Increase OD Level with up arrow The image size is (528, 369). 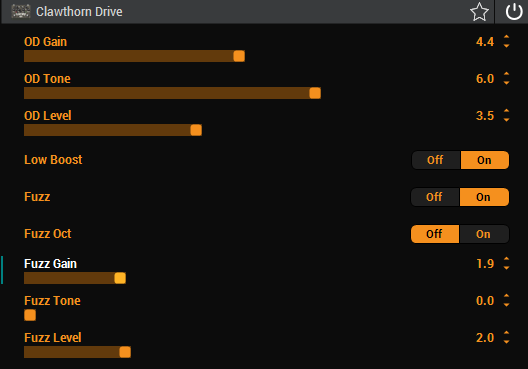[506, 111]
